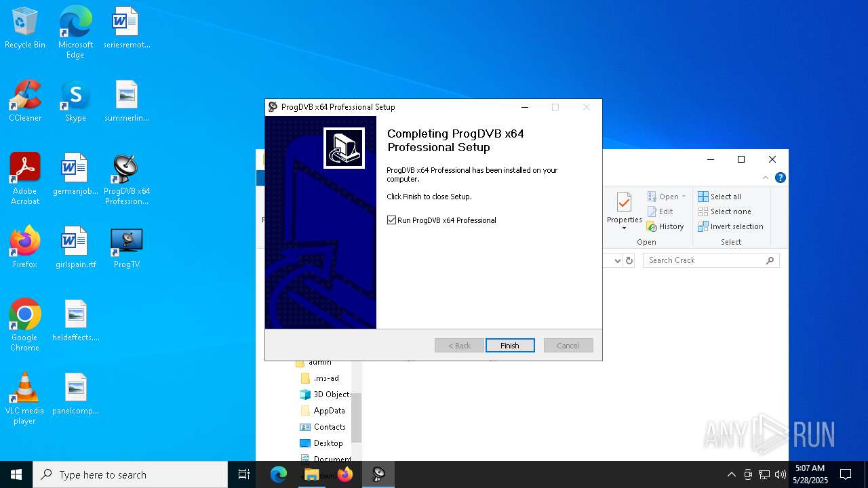The height and width of the screenshot is (488, 868).
Task: Click History in the Explorer ribbon
Action: point(665,226)
